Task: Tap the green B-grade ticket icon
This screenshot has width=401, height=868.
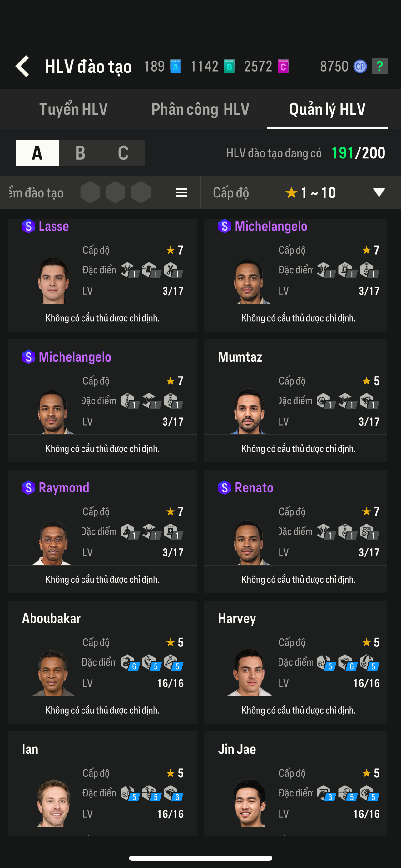Action: [229, 66]
